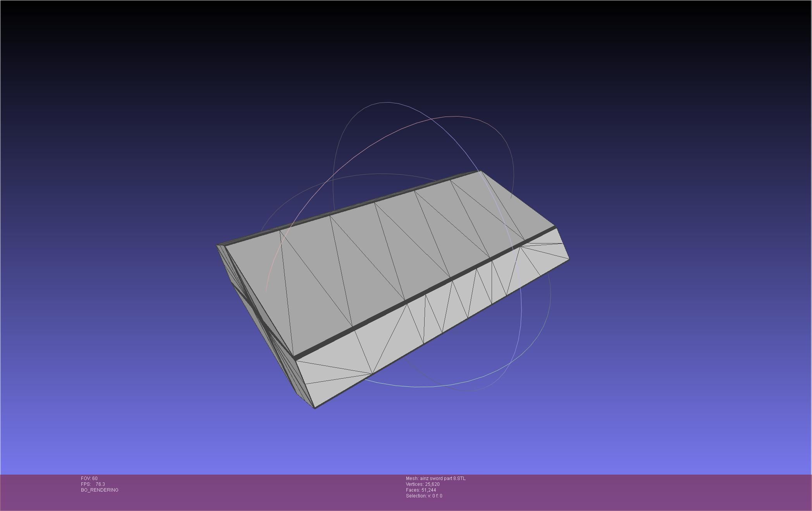Click the FPS 76.3 counter

coord(93,484)
